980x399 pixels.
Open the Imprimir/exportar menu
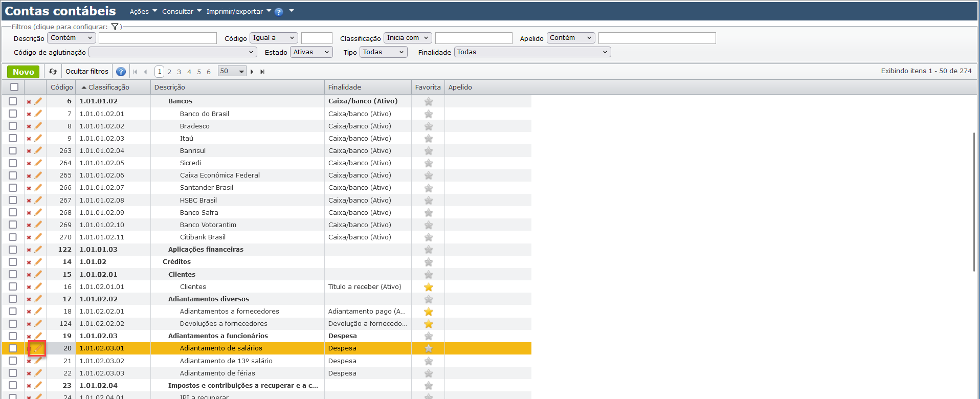pos(238,11)
